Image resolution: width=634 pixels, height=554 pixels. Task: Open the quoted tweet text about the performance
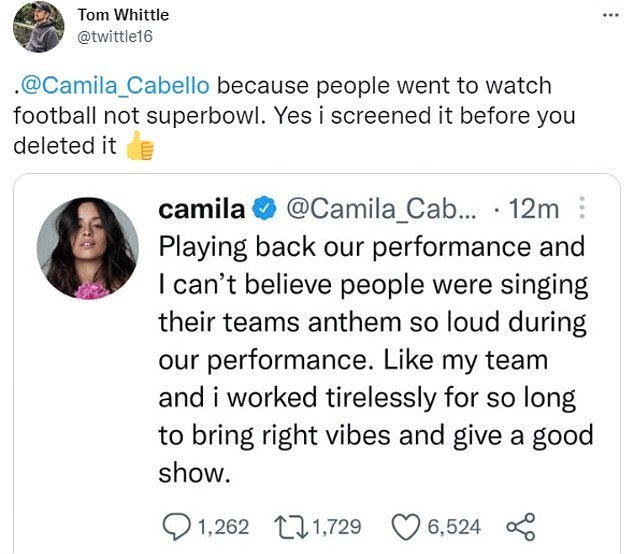(375, 359)
